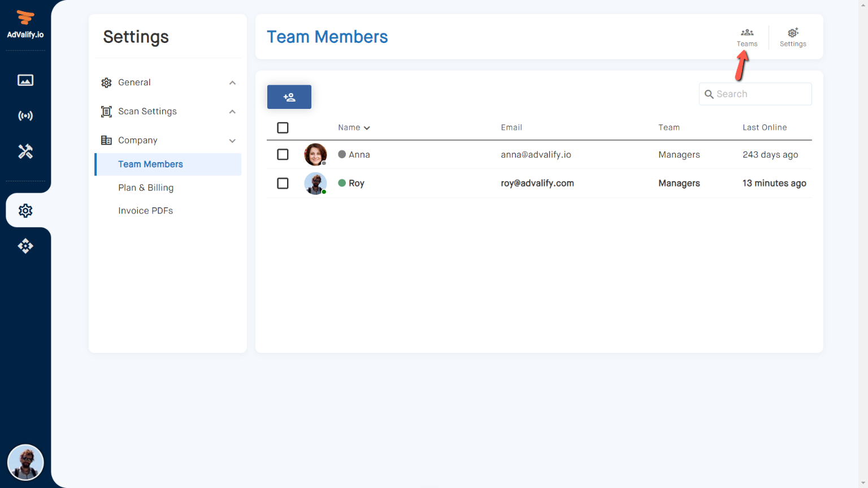Open the broadcast signal sidebar icon
Viewport: 868px width, 488px height.
click(25, 116)
